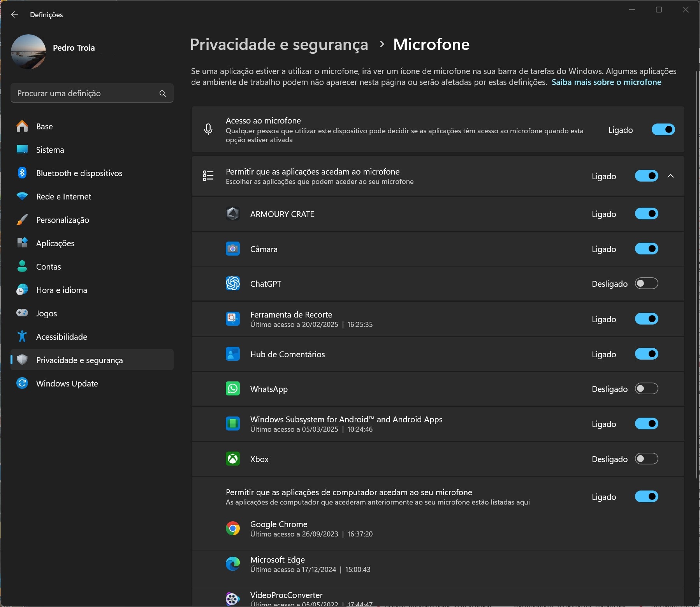700x607 pixels.
Task: Click the Google Chrome icon
Action: point(233,528)
